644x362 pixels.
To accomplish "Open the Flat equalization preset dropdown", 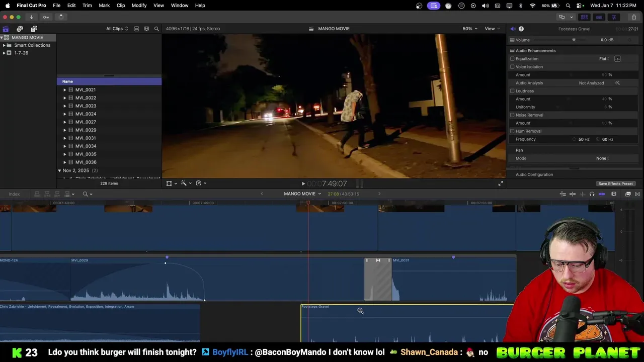I will click(x=604, y=59).
